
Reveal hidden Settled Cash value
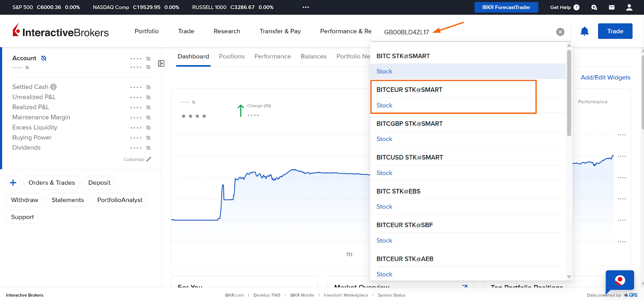click(x=148, y=87)
